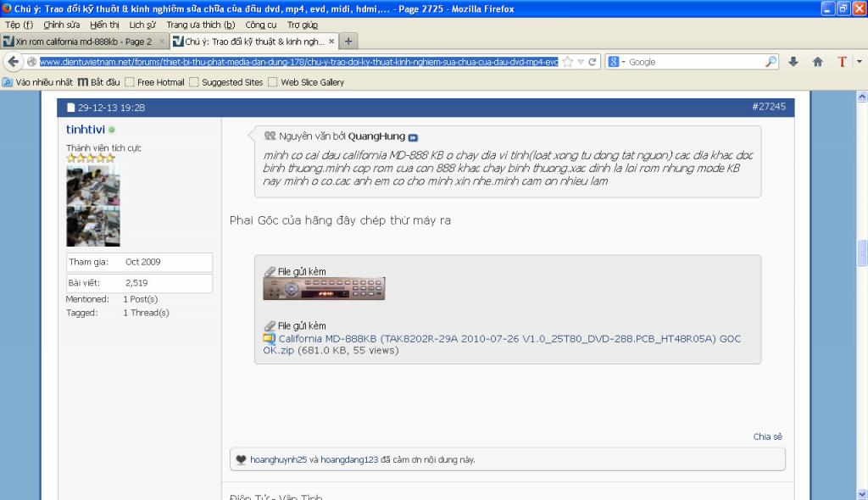Viewport: 868px width, 500px height.
Task: Open hoangdang123 profile link
Action: pyautogui.click(x=349, y=459)
